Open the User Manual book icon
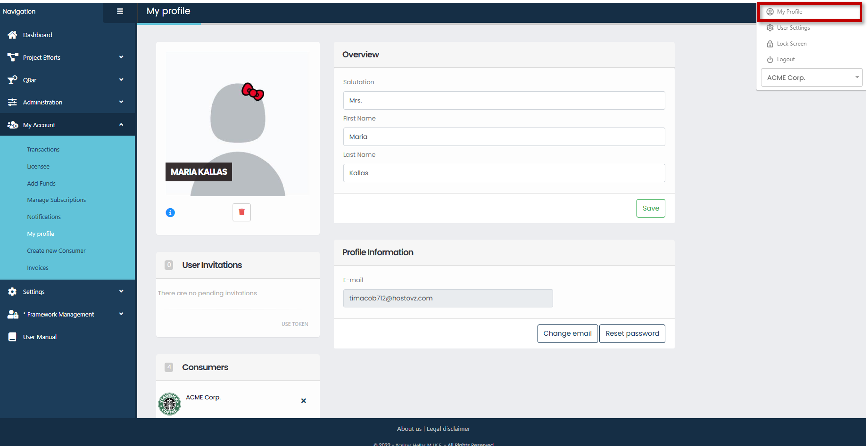 12,337
